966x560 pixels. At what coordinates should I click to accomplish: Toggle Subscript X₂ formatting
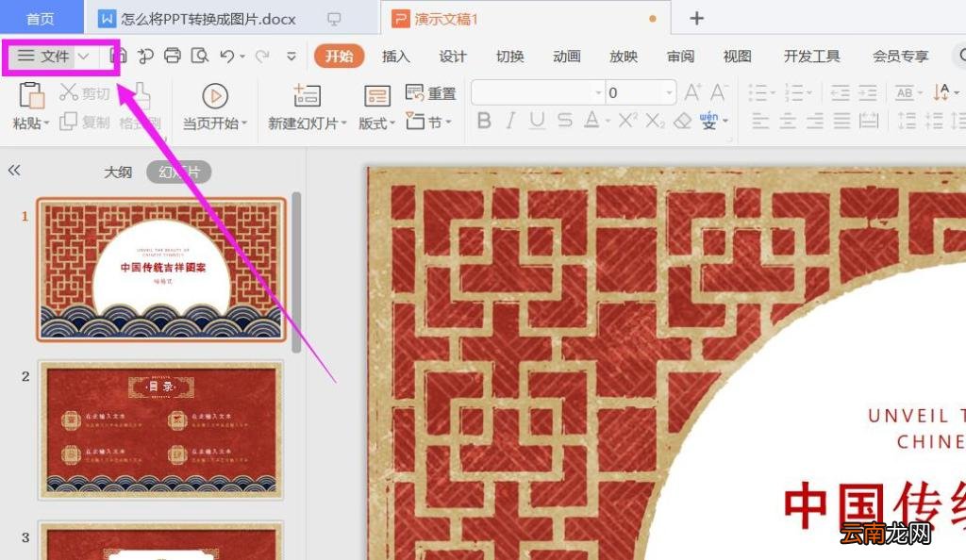click(x=655, y=121)
